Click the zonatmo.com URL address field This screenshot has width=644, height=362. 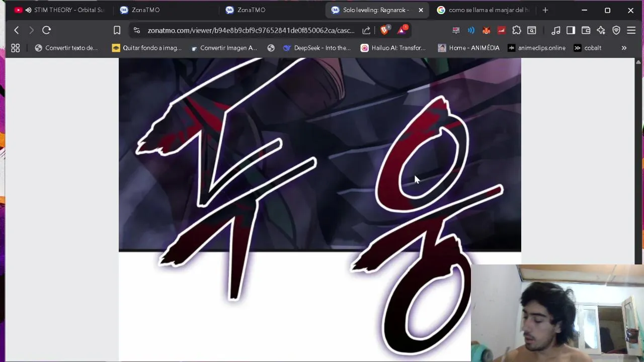point(251,30)
